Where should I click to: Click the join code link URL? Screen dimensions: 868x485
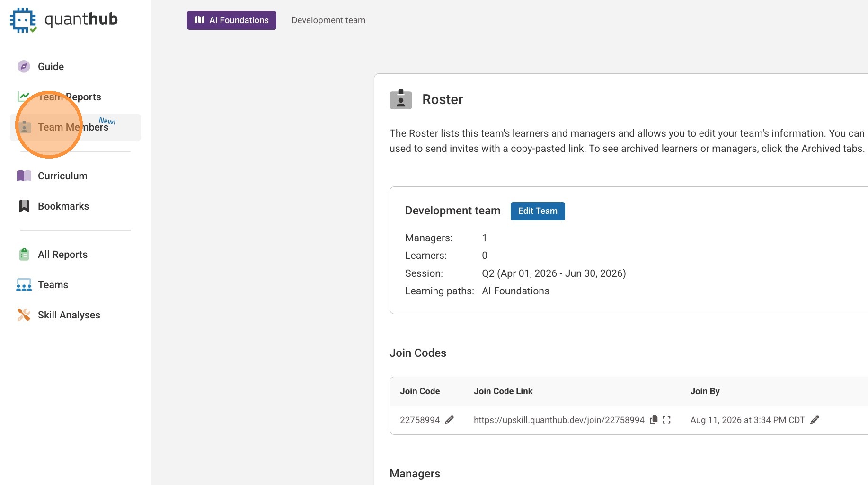coord(558,420)
